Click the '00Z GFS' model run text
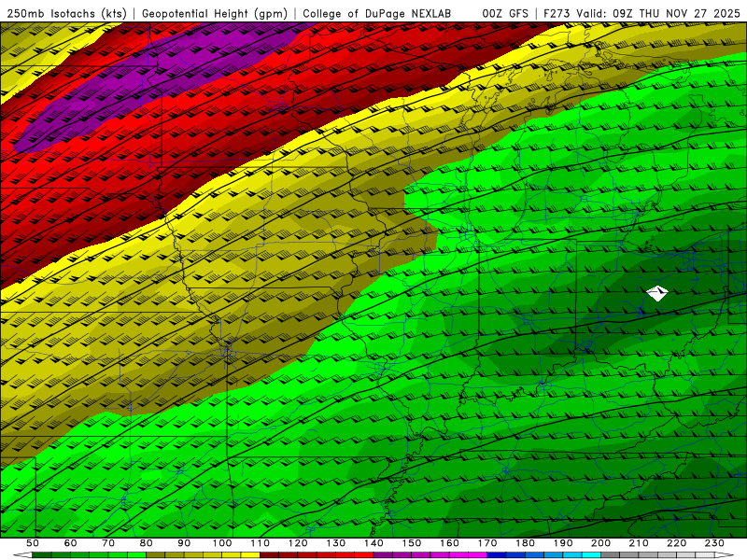The image size is (747, 560). point(505,13)
